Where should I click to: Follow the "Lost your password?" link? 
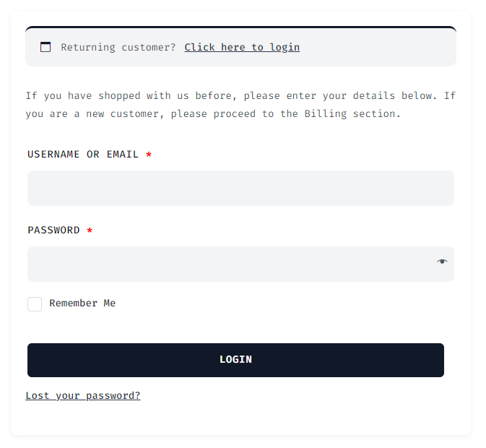click(x=83, y=396)
